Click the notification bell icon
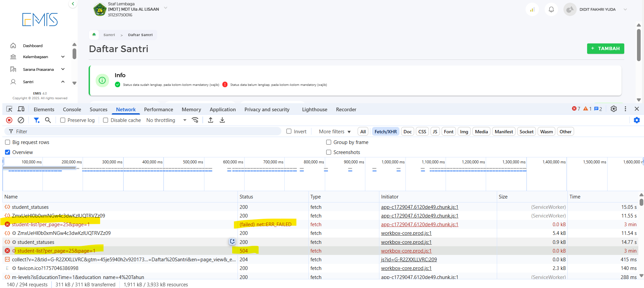The width and height of the screenshot is (644, 288). pos(551,9)
